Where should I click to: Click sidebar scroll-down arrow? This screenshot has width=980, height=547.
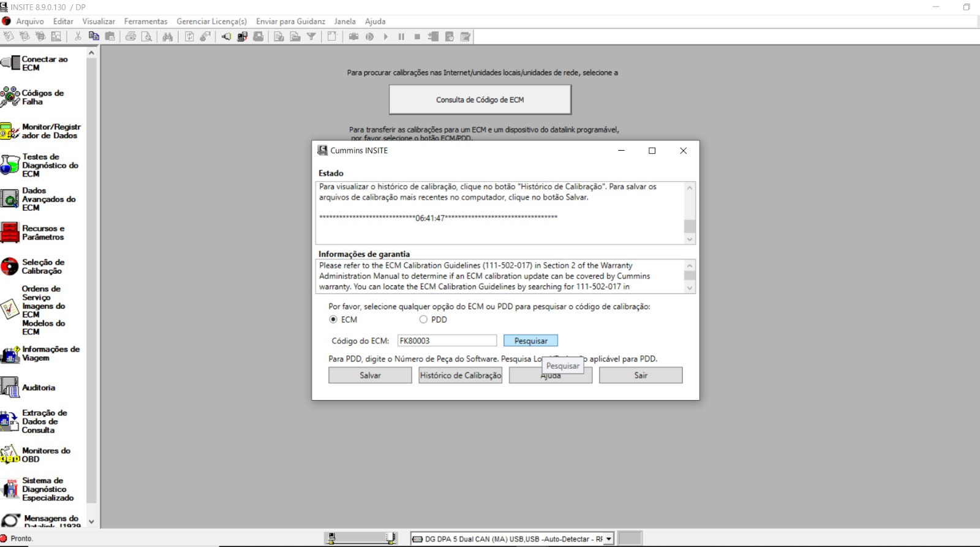point(91,522)
